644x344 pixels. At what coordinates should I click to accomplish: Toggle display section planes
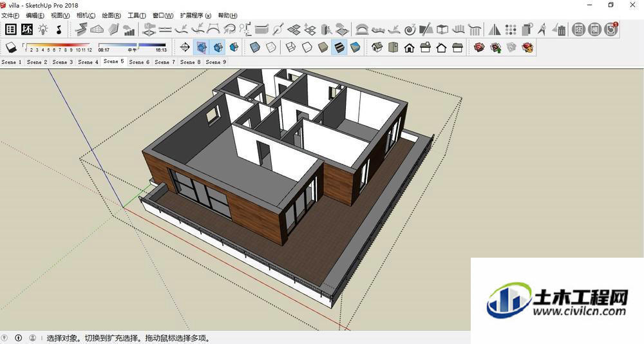coord(201,47)
